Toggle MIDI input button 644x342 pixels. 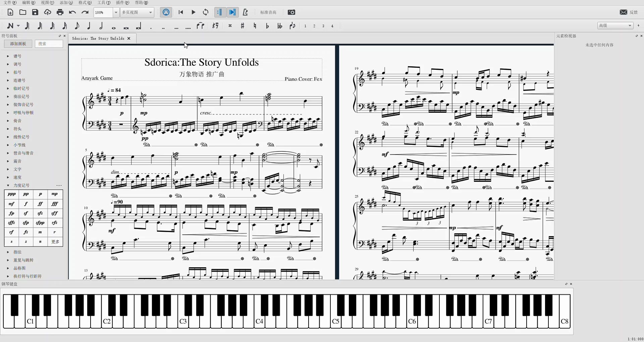click(x=166, y=12)
